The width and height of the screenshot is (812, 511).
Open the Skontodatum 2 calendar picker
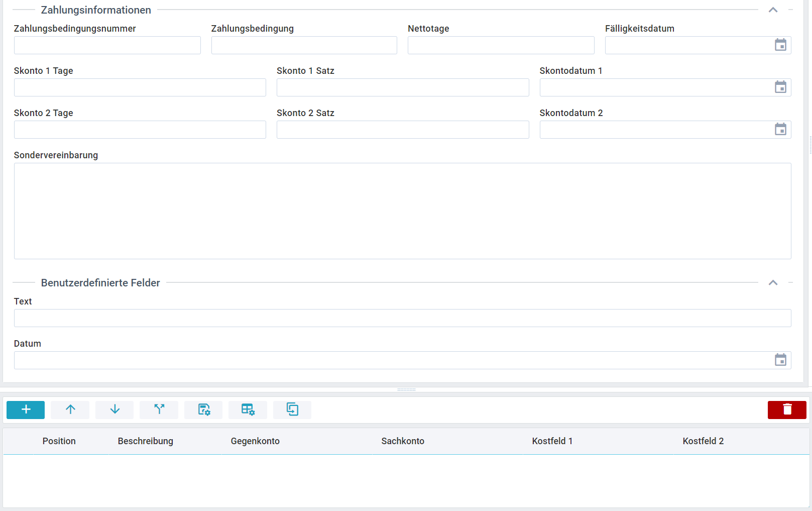780,130
